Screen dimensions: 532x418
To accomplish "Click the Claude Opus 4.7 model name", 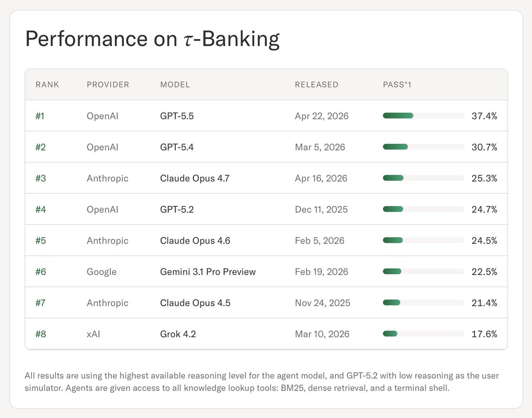I will pyautogui.click(x=195, y=178).
